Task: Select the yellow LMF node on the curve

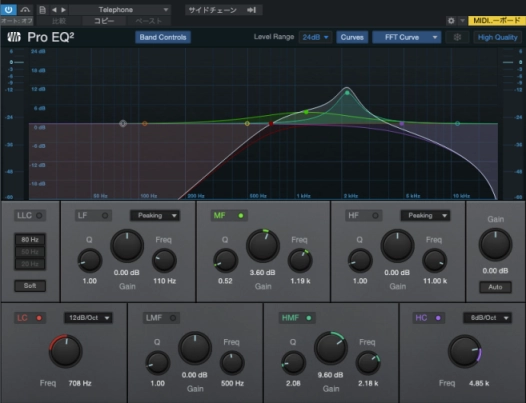Action: (x=247, y=124)
